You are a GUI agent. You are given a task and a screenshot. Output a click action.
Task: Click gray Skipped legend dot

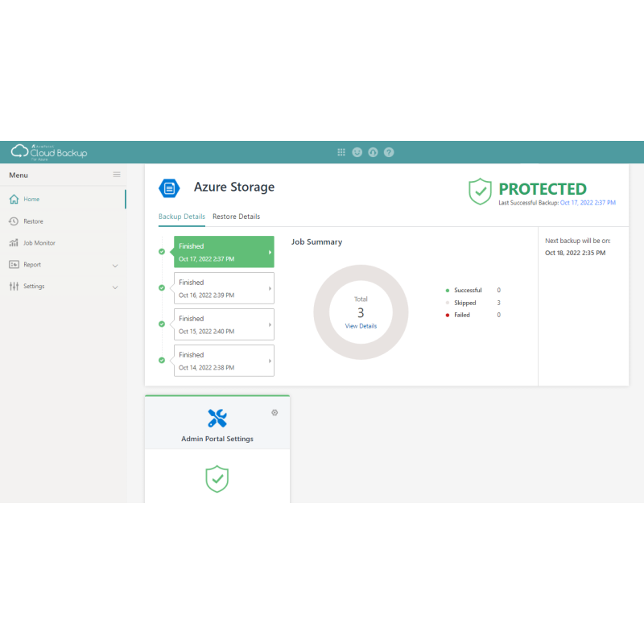(448, 303)
